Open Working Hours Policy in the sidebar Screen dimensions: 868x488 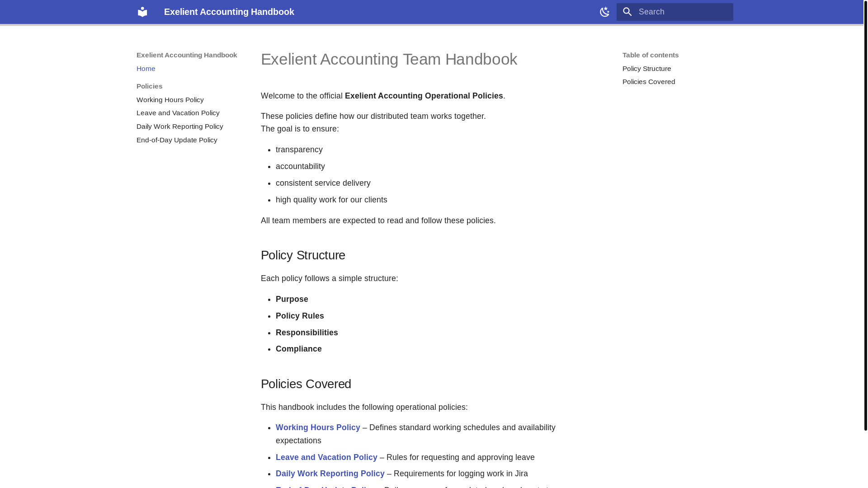(170, 100)
